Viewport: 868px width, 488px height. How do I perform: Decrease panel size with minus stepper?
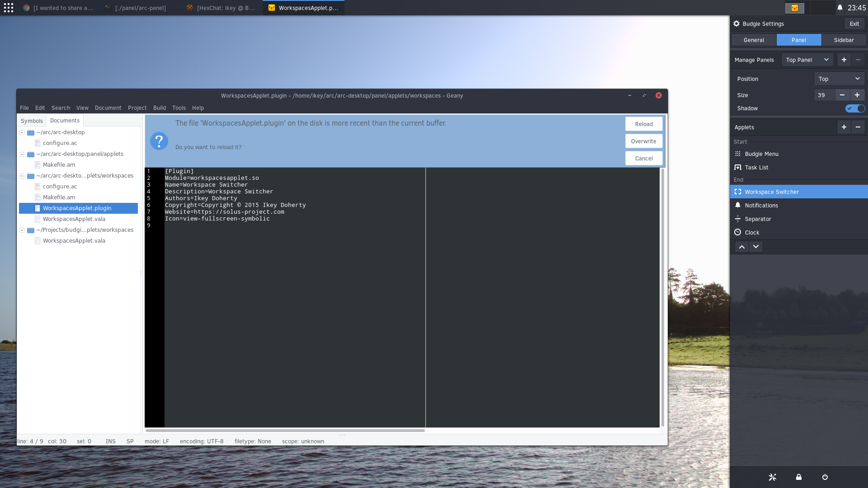[842, 95]
